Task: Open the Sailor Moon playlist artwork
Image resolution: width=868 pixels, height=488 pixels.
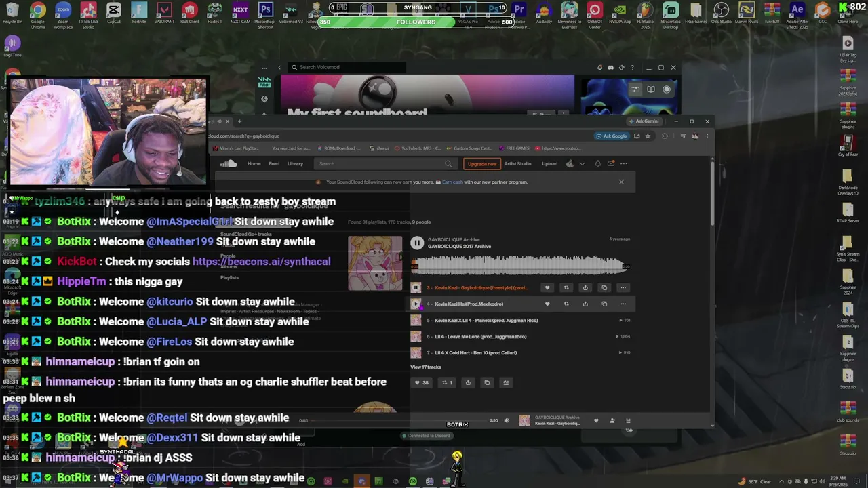Action: pyautogui.click(x=375, y=263)
